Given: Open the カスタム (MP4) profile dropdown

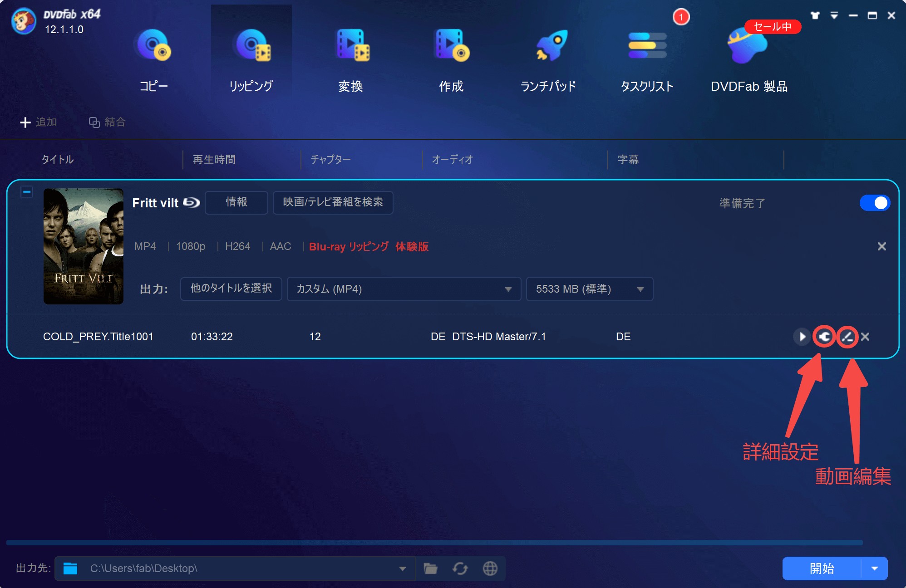Looking at the screenshot, I should pyautogui.click(x=404, y=289).
